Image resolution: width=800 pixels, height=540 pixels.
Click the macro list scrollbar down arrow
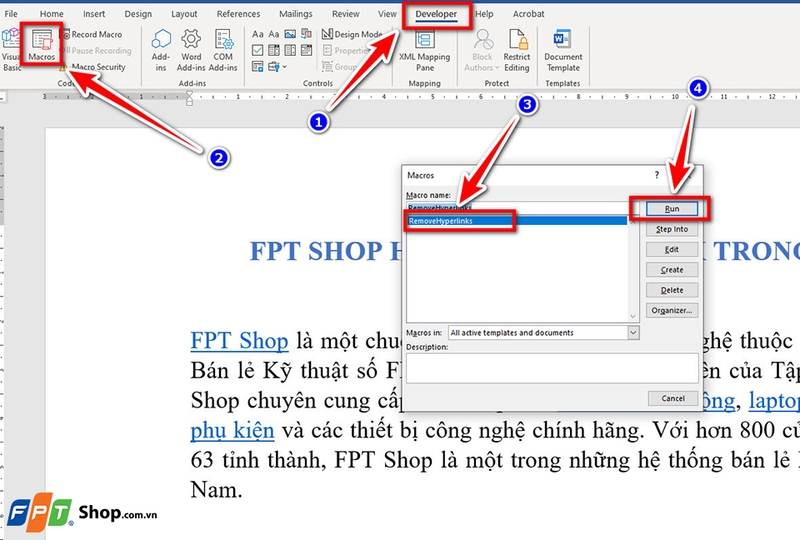click(x=633, y=316)
